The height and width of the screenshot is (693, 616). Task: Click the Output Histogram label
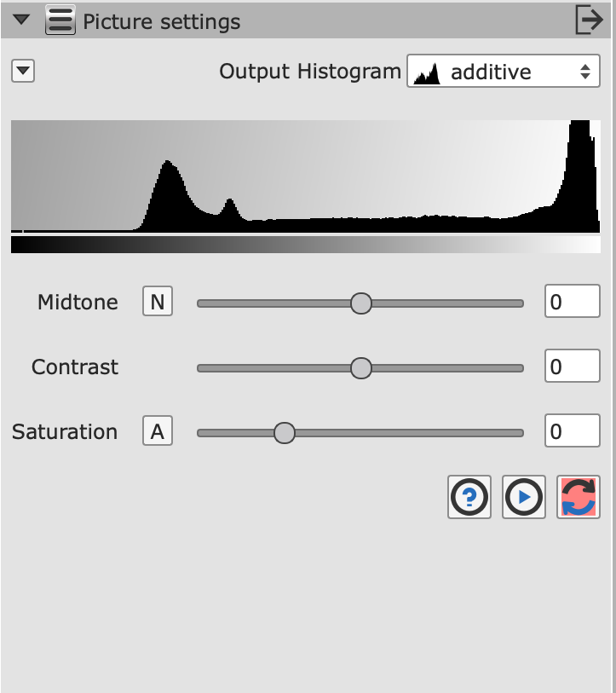[309, 72]
